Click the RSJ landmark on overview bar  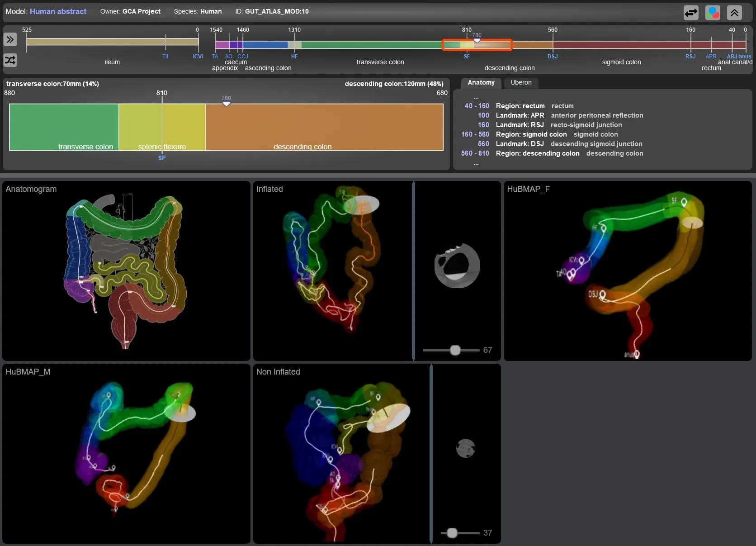(x=690, y=57)
